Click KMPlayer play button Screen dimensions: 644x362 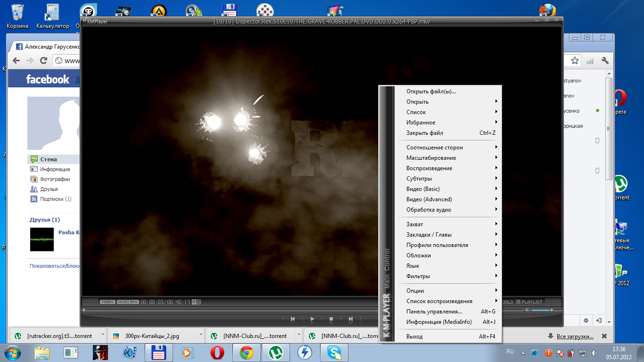[312, 319]
